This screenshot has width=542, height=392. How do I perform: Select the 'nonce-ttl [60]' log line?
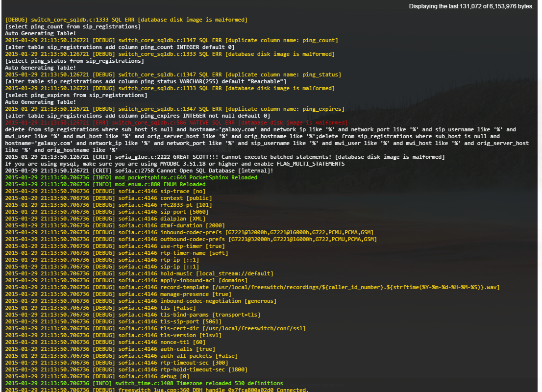click(105, 342)
